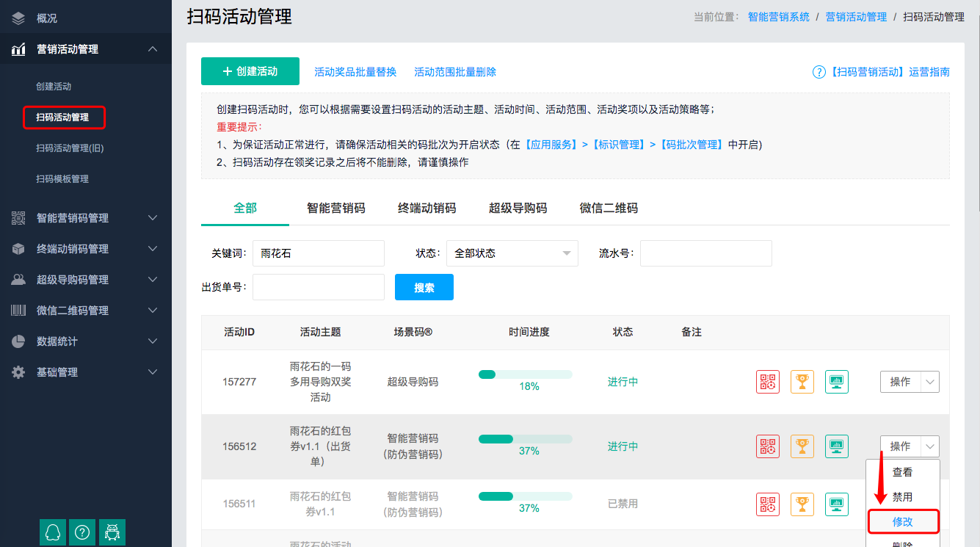Expand the 微信二维码管理 section chevron
This screenshot has width=980, height=547.
coord(153,311)
